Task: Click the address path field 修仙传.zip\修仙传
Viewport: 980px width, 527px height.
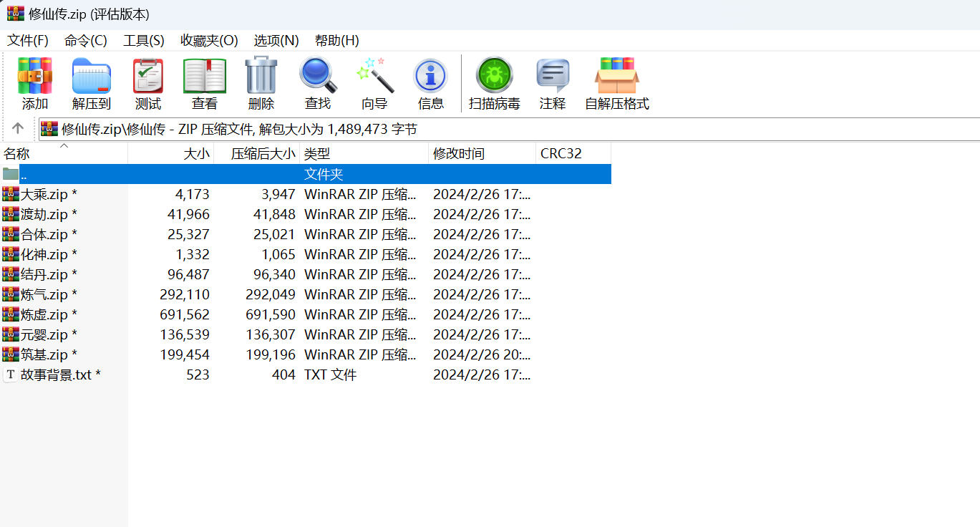Action: [x=509, y=129]
